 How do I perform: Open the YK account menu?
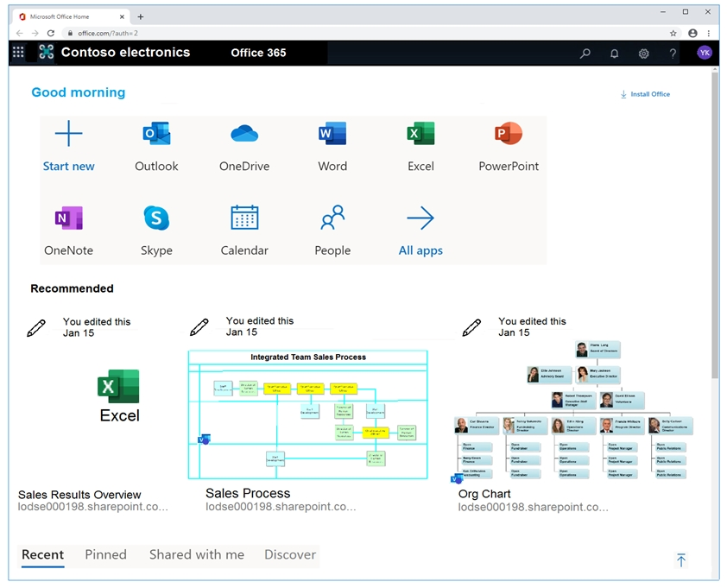705,53
